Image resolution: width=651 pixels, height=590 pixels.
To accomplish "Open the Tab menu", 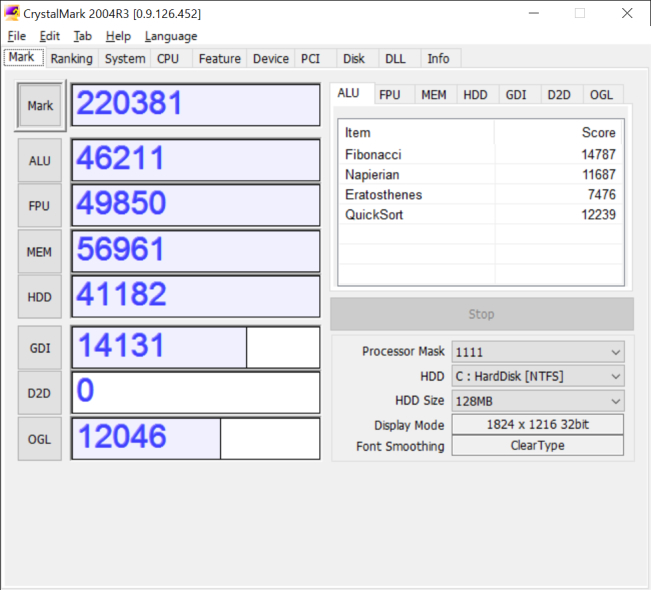I will click(82, 36).
